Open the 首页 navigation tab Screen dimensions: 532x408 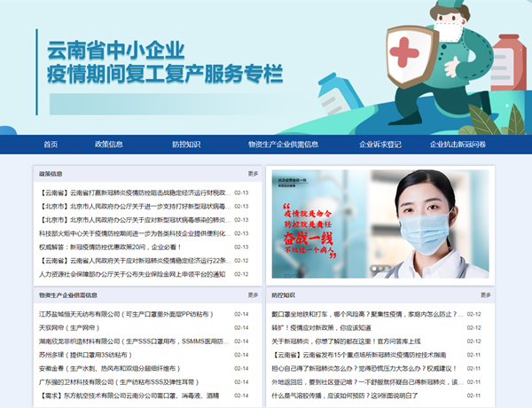[x=50, y=145]
